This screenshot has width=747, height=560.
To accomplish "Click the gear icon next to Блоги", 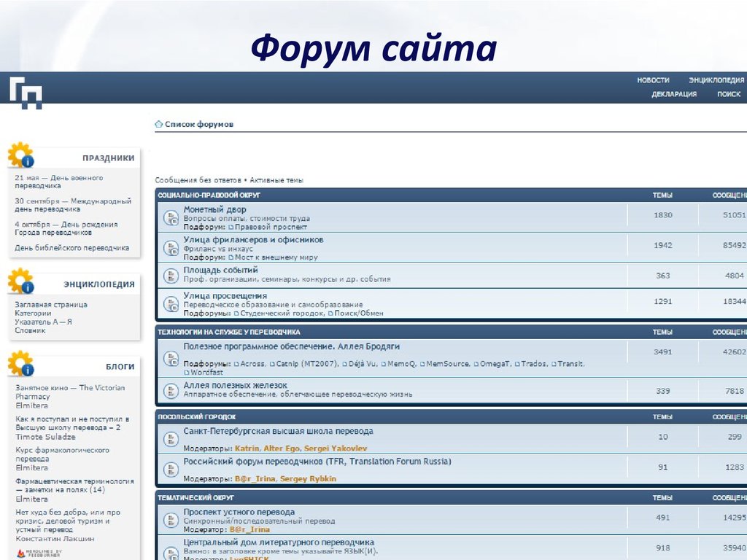I will [x=20, y=365].
